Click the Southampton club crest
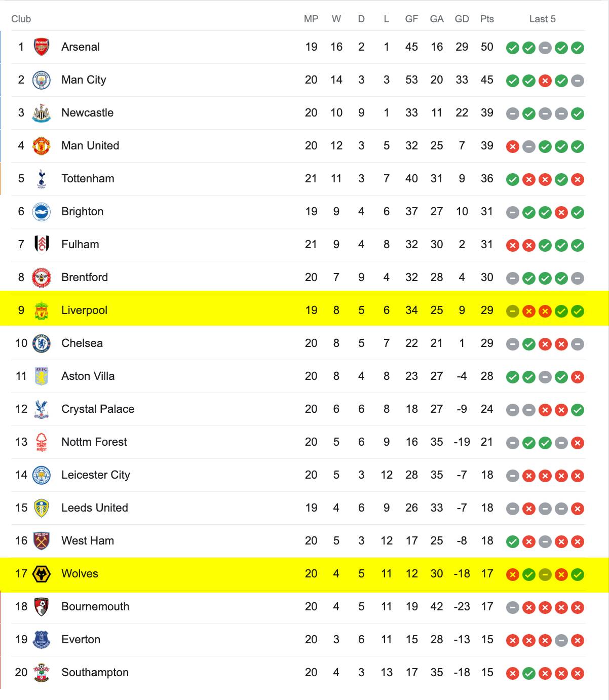The image size is (609, 700). (x=42, y=673)
